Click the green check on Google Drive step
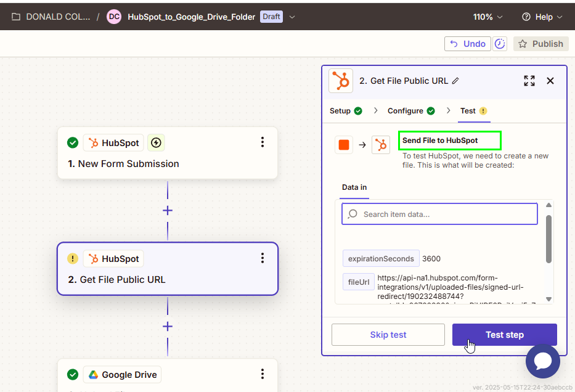 73,374
